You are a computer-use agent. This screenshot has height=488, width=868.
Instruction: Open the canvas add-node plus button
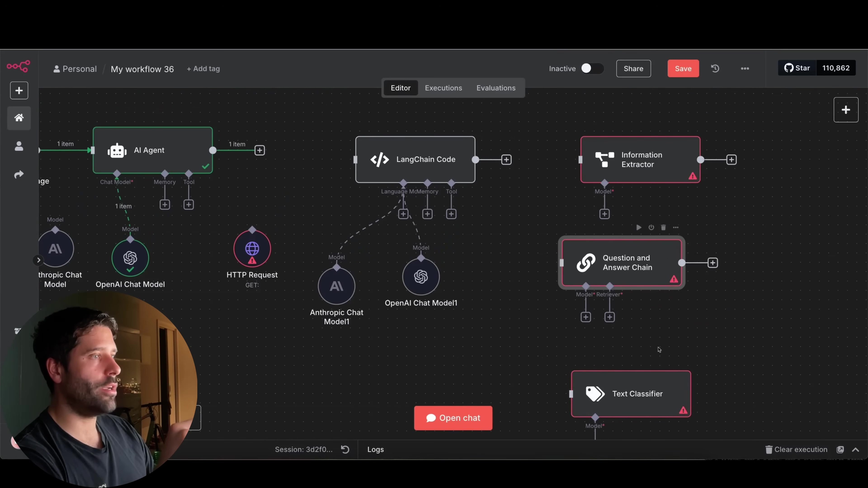(x=846, y=110)
